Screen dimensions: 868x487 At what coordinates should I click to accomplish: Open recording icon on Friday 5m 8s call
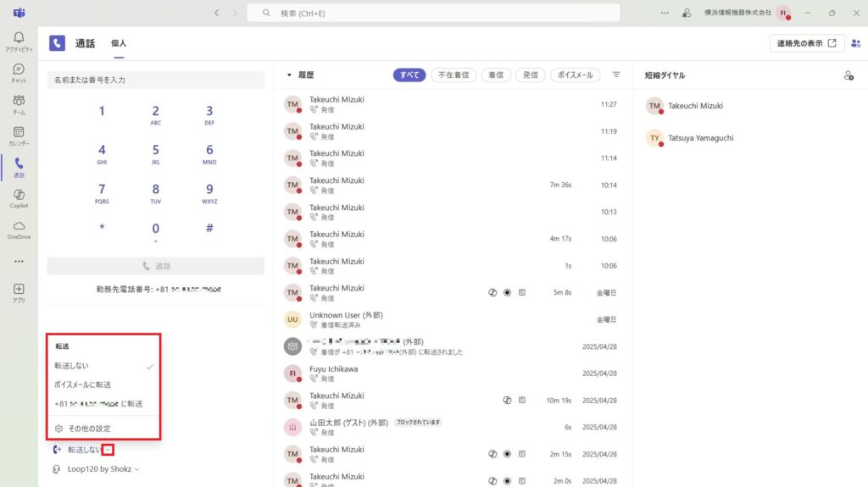coord(507,292)
